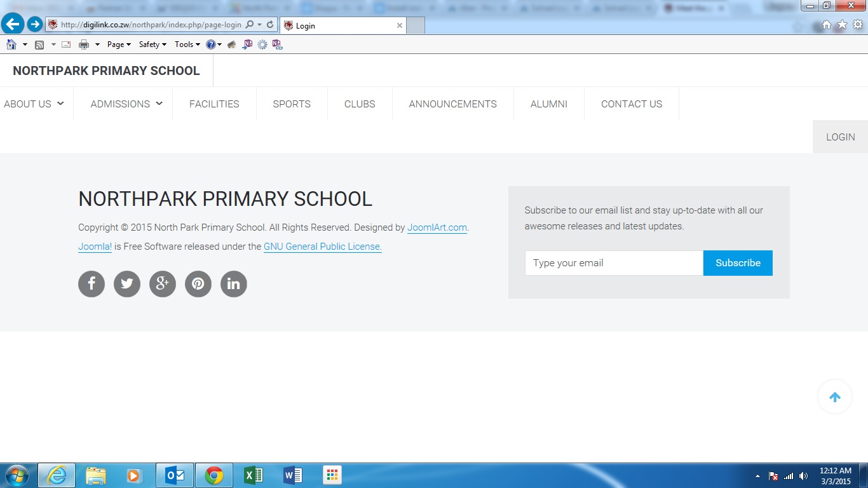
Task: Select the LinkedIn social icon
Action: point(233,284)
